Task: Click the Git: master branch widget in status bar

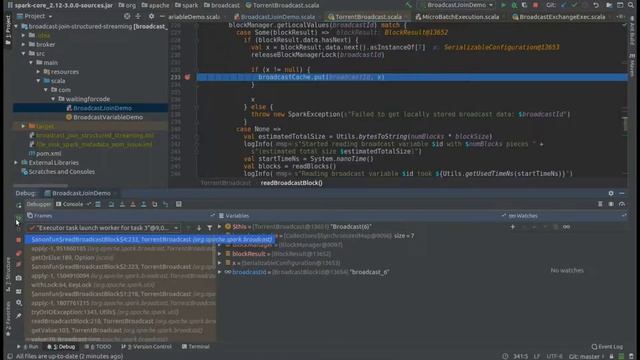Action: click(x=586, y=356)
